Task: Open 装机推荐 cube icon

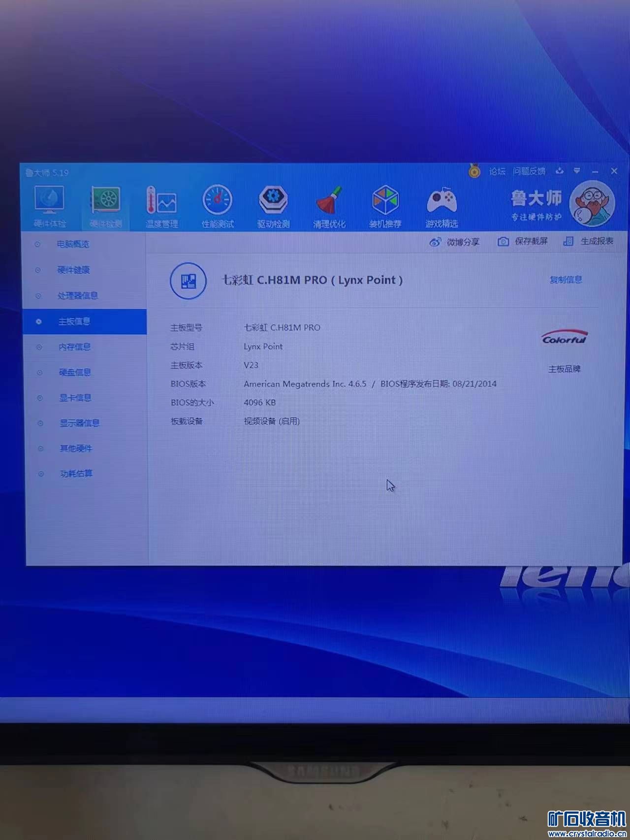Action: click(x=385, y=207)
